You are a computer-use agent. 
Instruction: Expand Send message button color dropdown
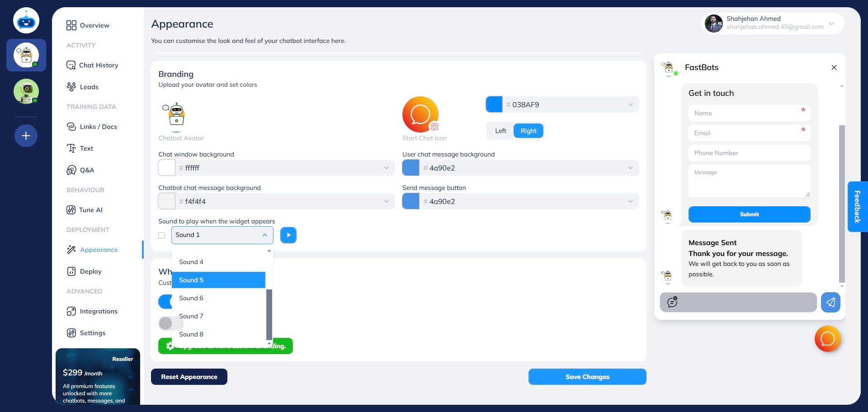point(630,201)
